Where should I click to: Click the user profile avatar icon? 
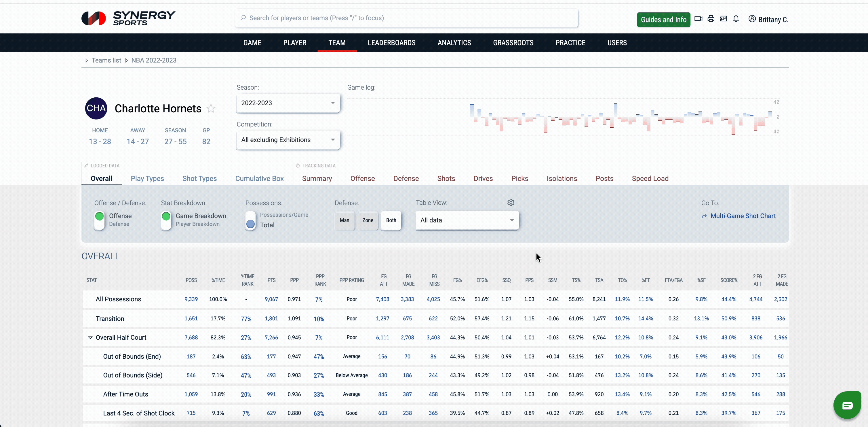(752, 19)
